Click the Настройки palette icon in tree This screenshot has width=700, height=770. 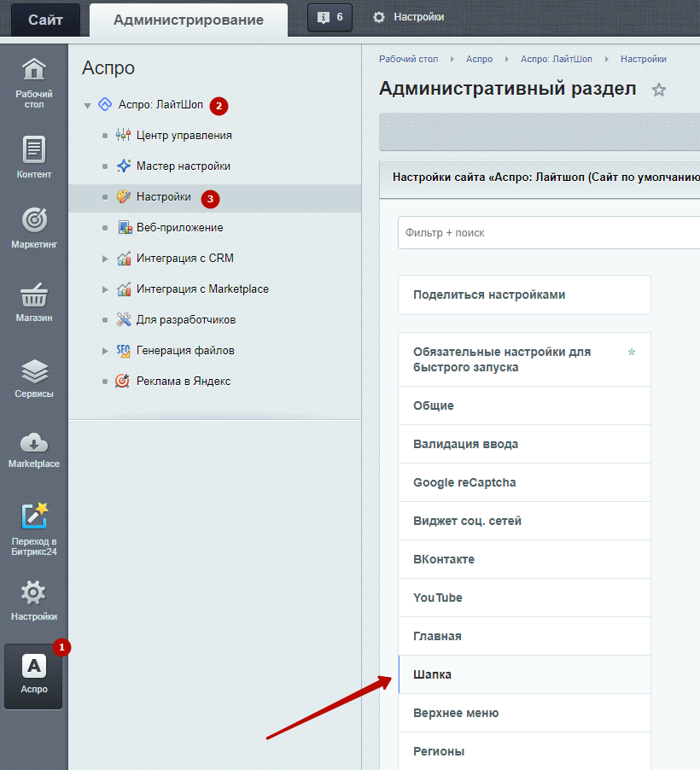click(x=123, y=196)
